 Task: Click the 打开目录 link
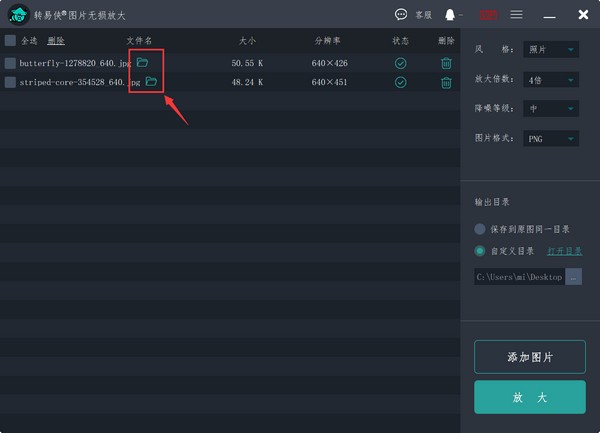(564, 251)
